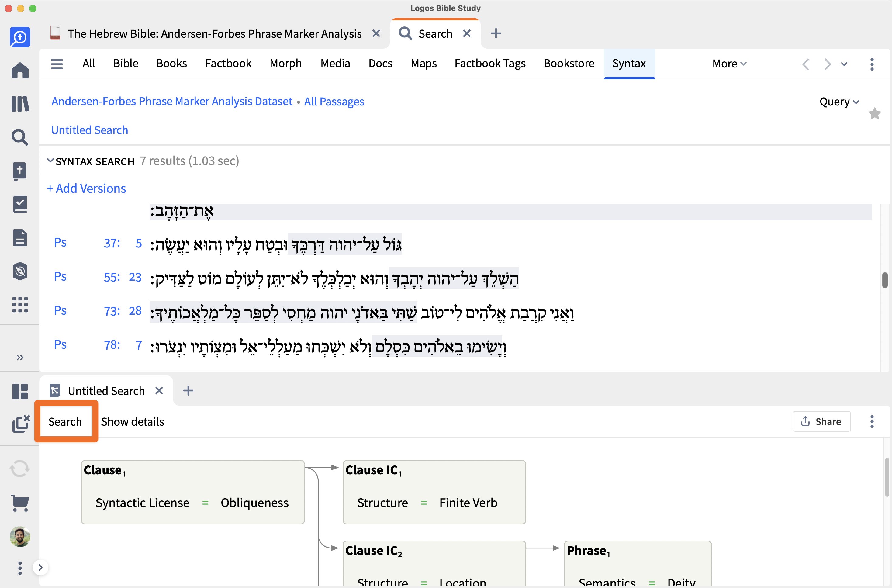892x588 pixels.
Task: Select the Untitled Search document tab
Action: click(x=106, y=391)
